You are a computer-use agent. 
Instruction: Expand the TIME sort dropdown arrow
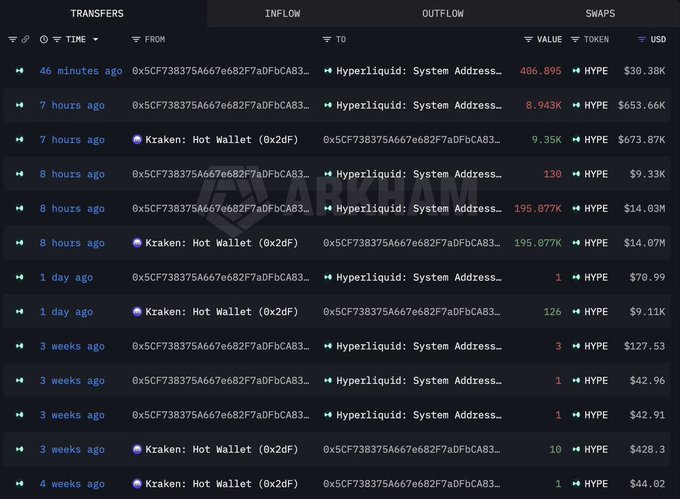(x=95, y=39)
